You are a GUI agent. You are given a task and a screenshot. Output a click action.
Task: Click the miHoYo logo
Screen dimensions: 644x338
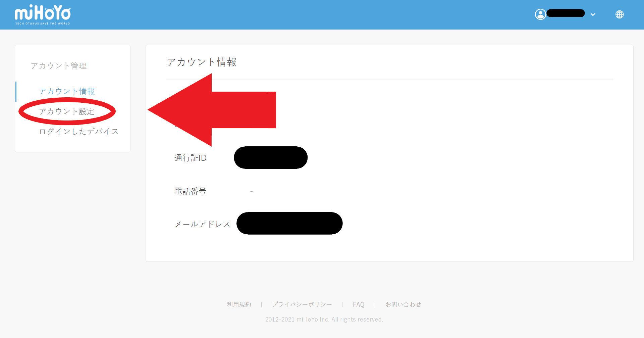pos(43,15)
